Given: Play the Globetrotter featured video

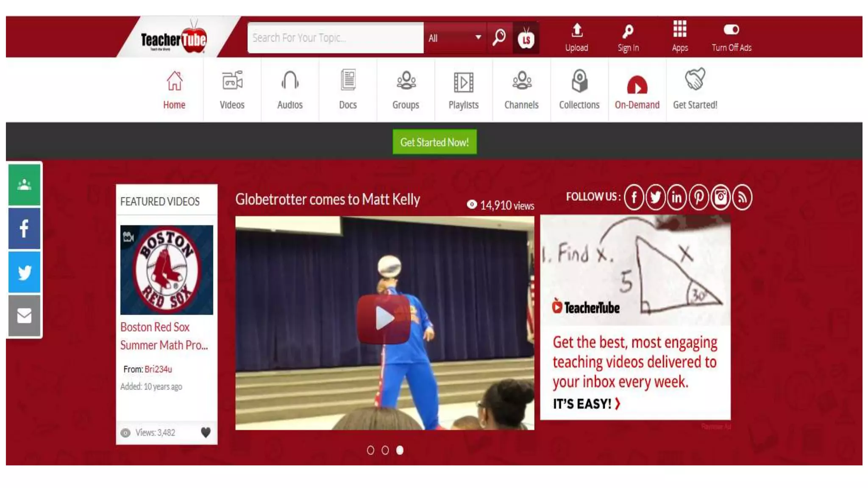Looking at the screenshot, I should 384,319.
